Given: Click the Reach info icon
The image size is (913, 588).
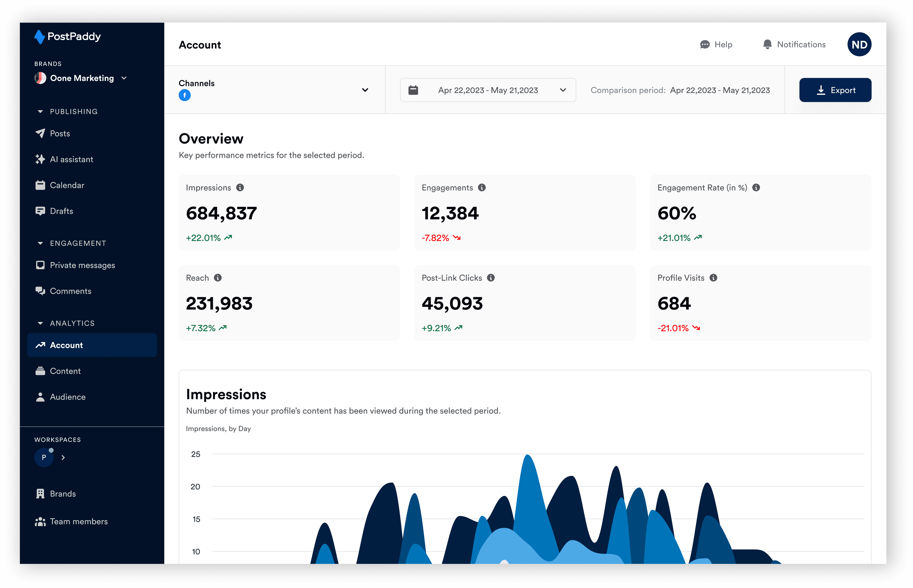Looking at the screenshot, I should 218,278.
